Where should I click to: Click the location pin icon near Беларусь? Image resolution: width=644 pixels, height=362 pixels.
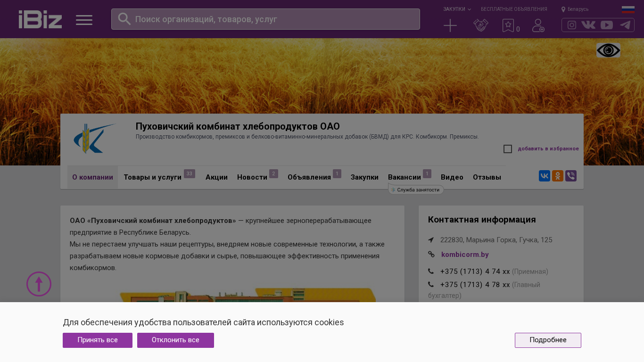(x=563, y=9)
